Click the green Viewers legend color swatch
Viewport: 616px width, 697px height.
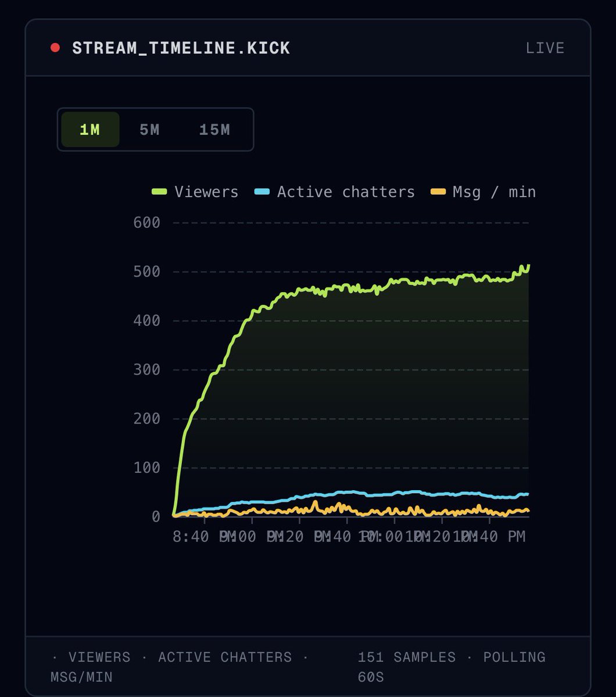tap(159, 192)
